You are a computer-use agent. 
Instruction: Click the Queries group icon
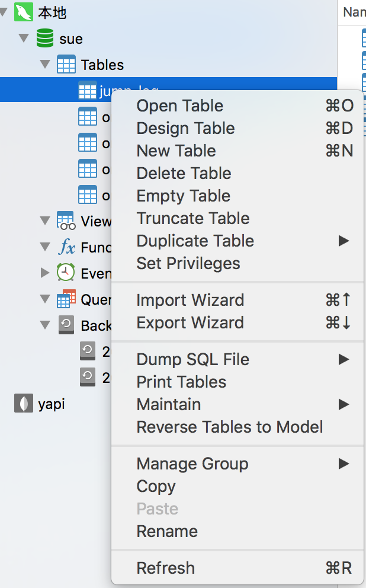click(x=66, y=299)
